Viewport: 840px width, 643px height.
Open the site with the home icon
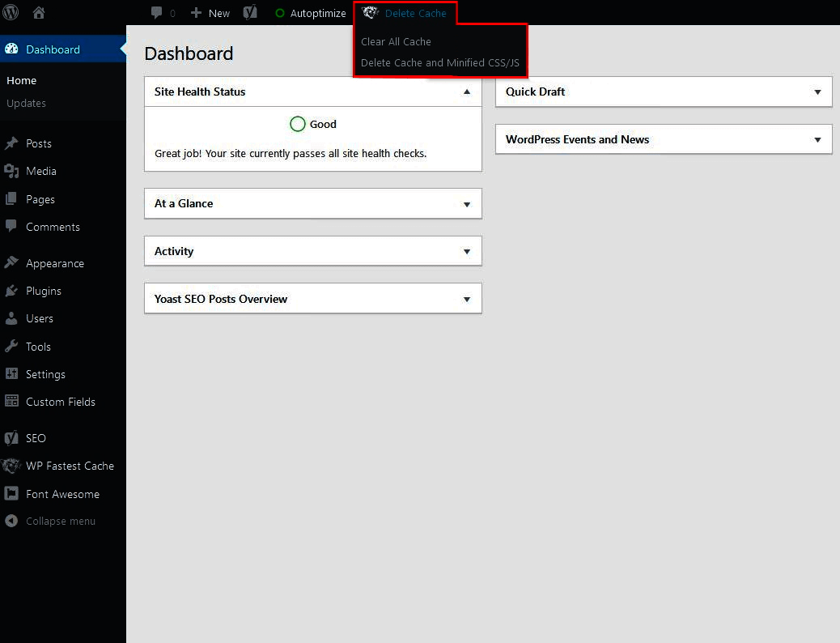coord(38,12)
